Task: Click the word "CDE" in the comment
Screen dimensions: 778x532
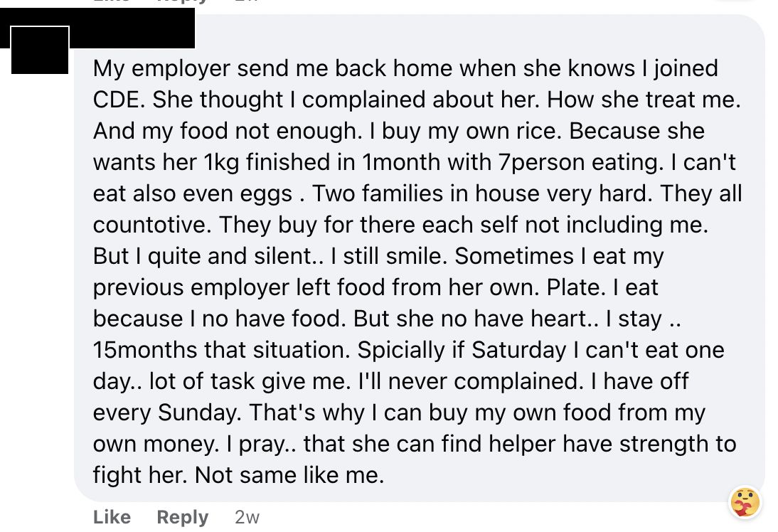Action: tap(119, 100)
